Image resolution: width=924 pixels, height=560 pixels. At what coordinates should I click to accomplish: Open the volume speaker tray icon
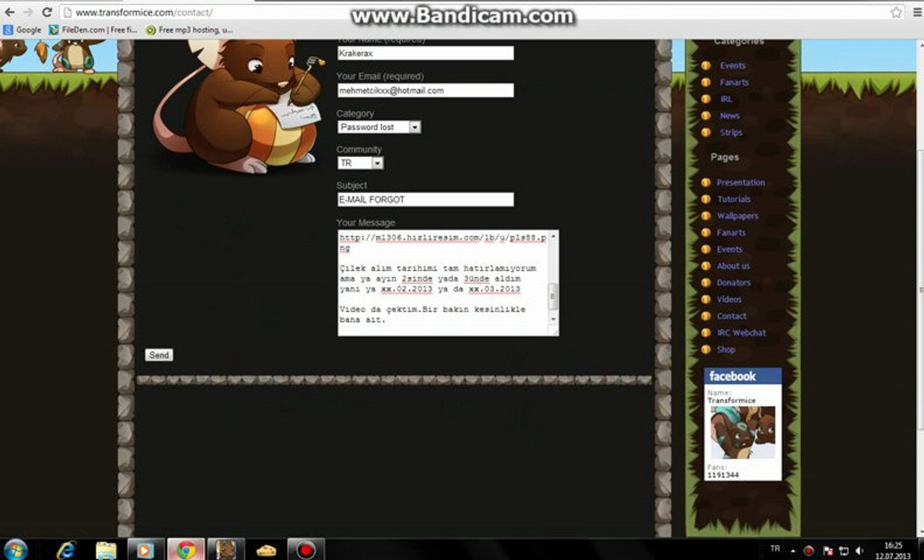point(859,551)
